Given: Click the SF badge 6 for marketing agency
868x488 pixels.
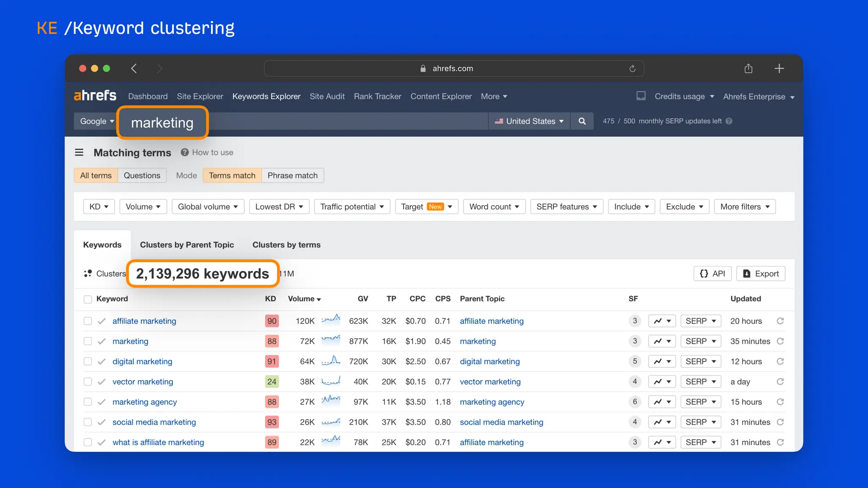Looking at the screenshot, I should click(635, 402).
